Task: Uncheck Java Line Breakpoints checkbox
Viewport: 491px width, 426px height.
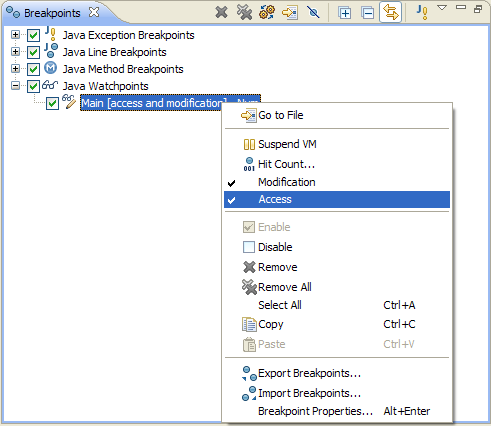Action: point(33,52)
